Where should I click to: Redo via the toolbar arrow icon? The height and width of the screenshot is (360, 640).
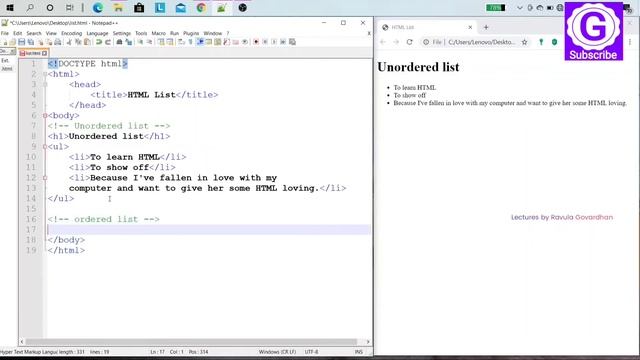point(108,42)
